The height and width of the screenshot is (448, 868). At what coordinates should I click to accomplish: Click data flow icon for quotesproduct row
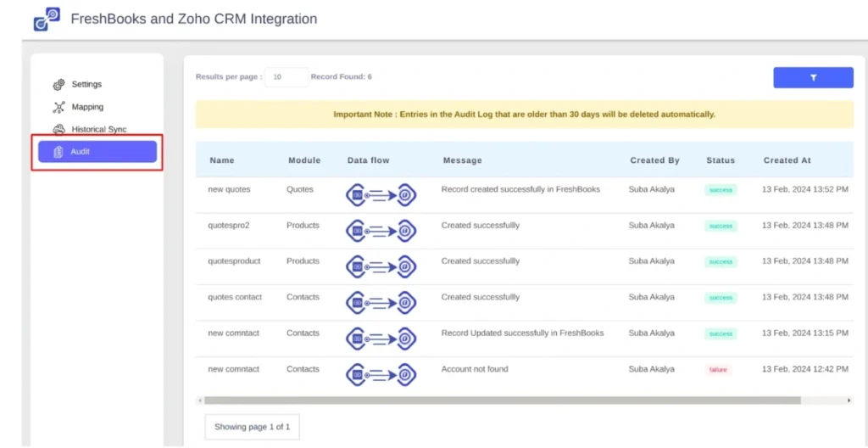click(381, 266)
